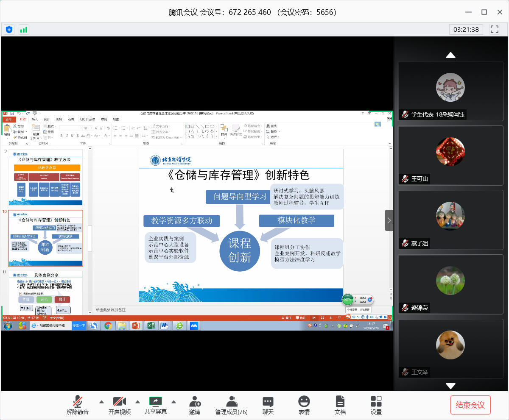This screenshot has height=420, width=509.
Task: Expand screen share options arrow
Action: point(173,402)
